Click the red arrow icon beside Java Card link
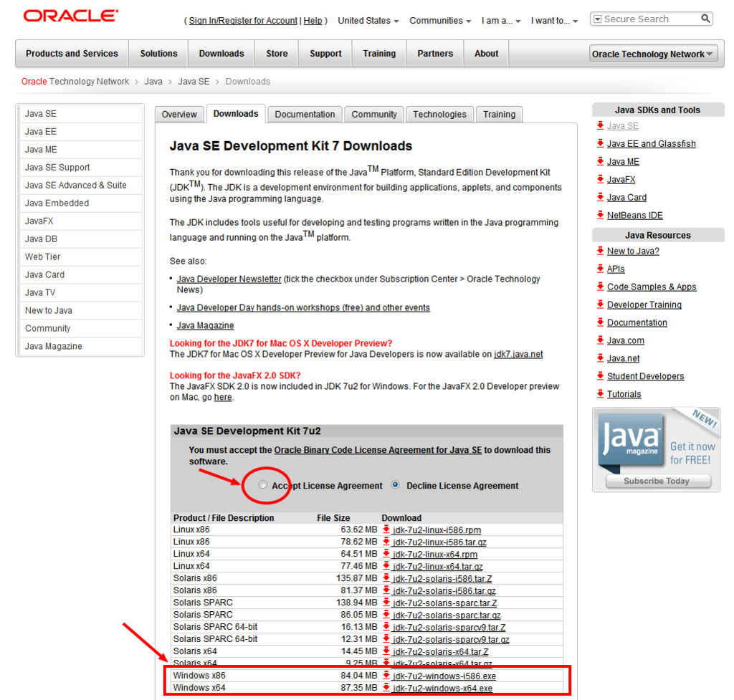734x700 pixels. click(601, 197)
